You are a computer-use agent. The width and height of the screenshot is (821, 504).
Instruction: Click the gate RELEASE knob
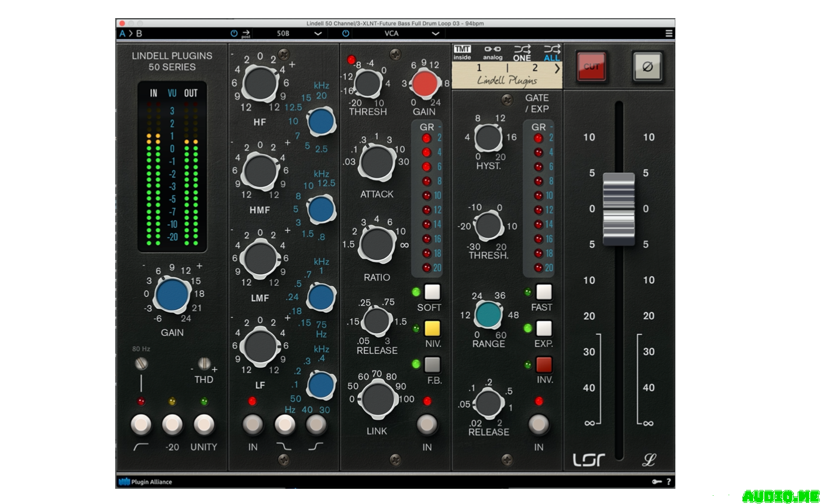(488, 403)
